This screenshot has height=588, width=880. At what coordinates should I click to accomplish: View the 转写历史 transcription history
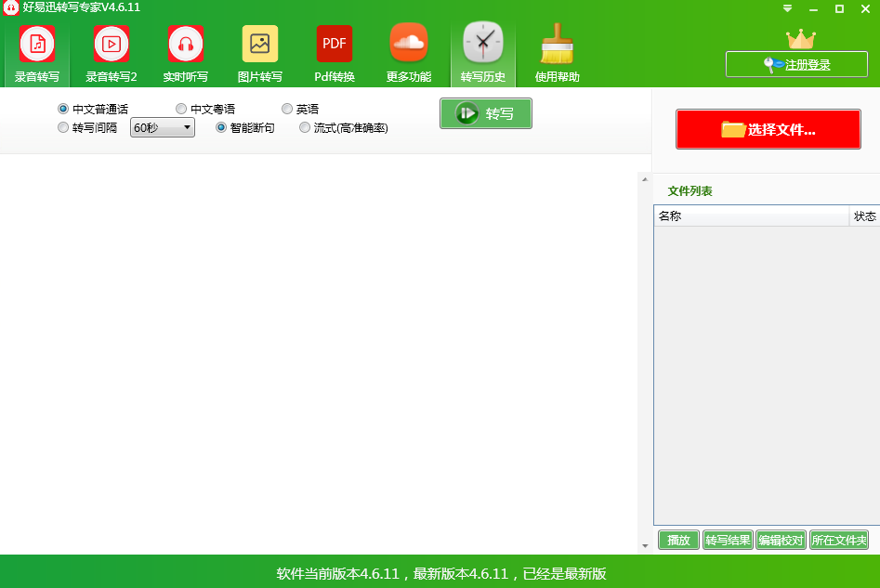pos(482,51)
